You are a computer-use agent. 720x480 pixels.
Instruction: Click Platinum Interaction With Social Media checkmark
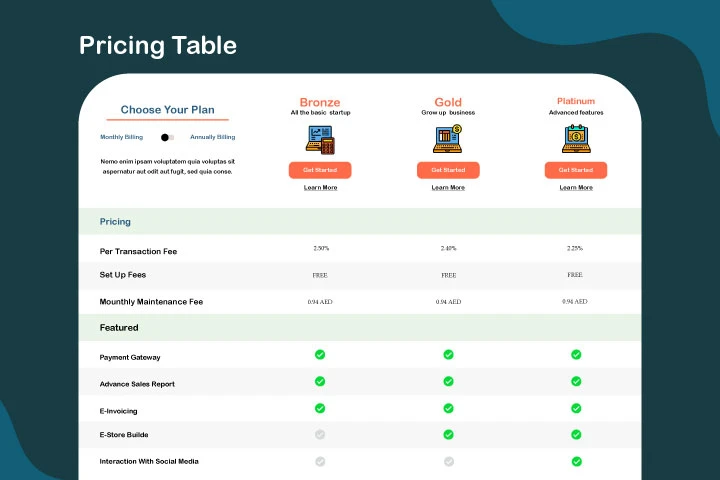576,461
